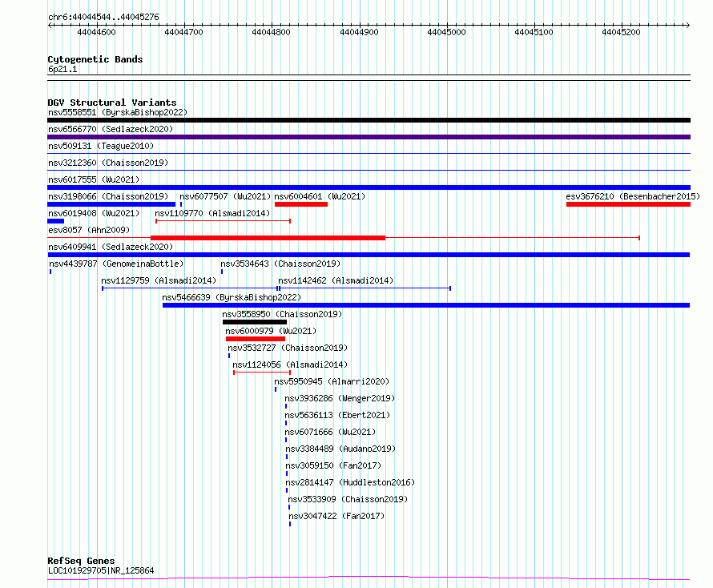The width and height of the screenshot is (713, 588).
Task: Open nsv5950945 (Almarri2020) label
Action: point(332,381)
